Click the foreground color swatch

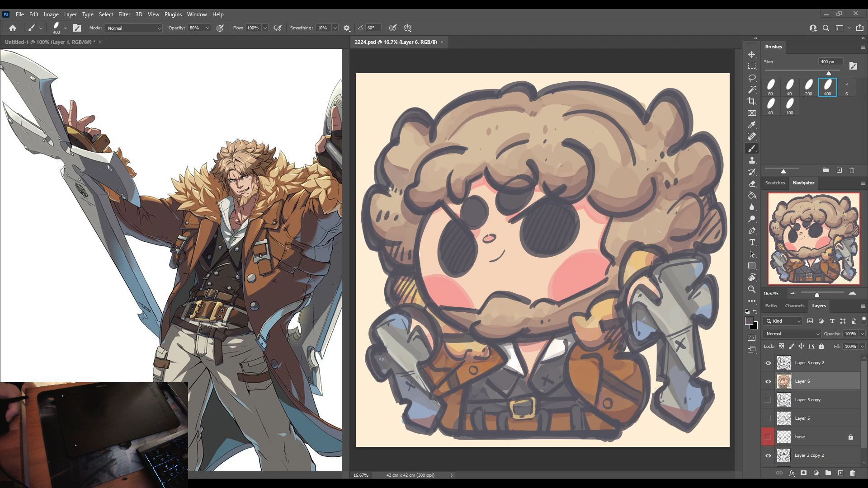[749, 321]
